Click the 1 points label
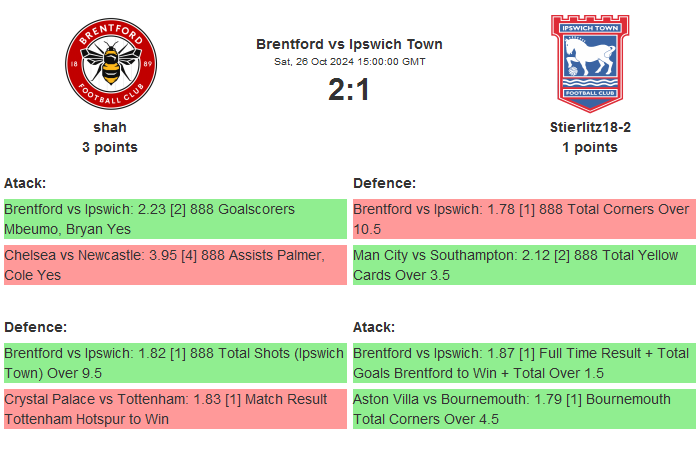The width and height of the screenshot is (700, 460). (x=589, y=147)
